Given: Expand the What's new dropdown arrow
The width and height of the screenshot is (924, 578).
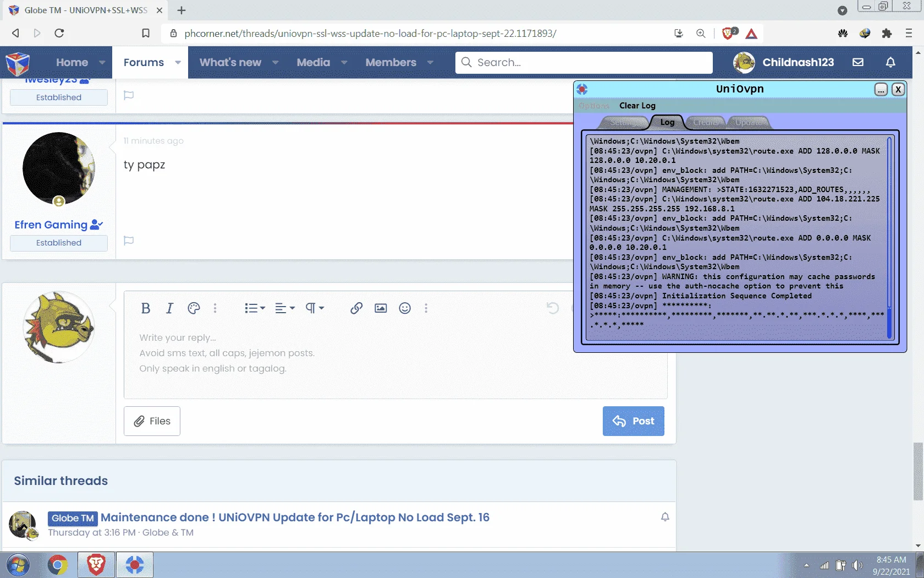Looking at the screenshot, I should 275,63.
